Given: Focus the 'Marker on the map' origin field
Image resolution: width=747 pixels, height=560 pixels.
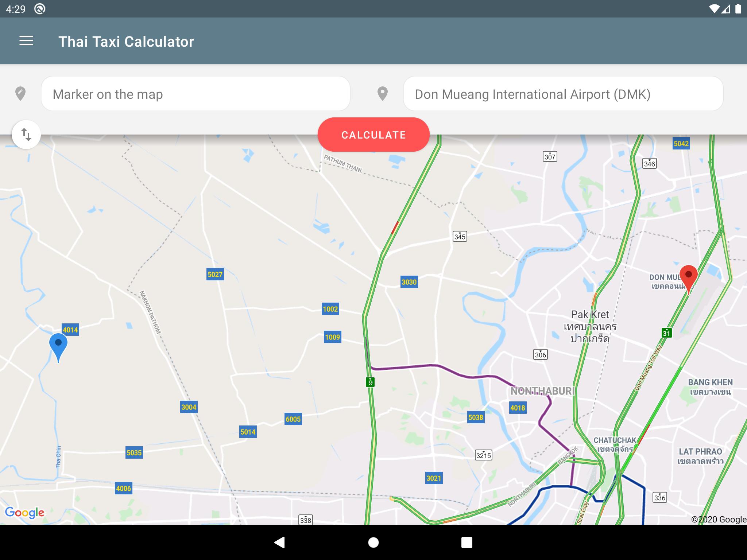Looking at the screenshot, I should (196, 94).
